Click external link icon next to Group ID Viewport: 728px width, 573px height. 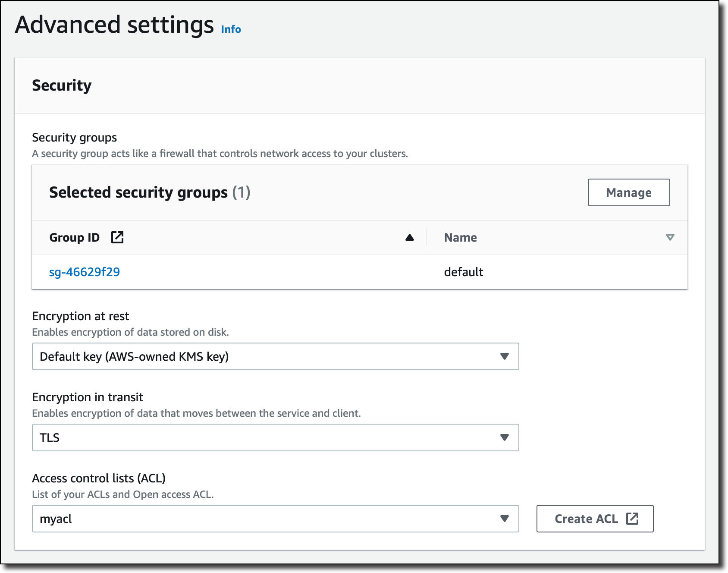(117, 237)
